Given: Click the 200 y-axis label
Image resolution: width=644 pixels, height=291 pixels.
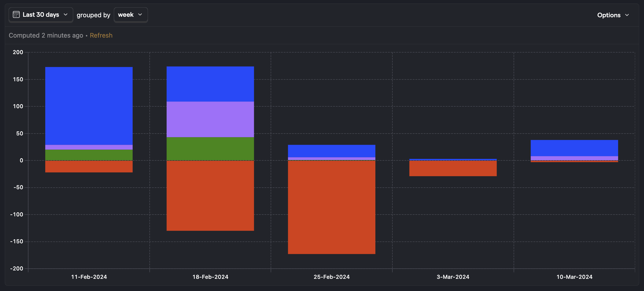Looking at the screenshot, I should [18, 52].
